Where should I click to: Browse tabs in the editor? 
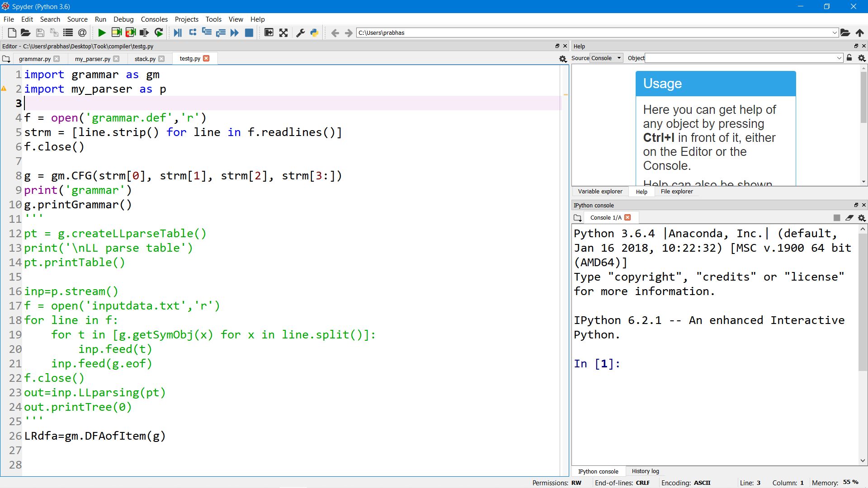[6, 59]
